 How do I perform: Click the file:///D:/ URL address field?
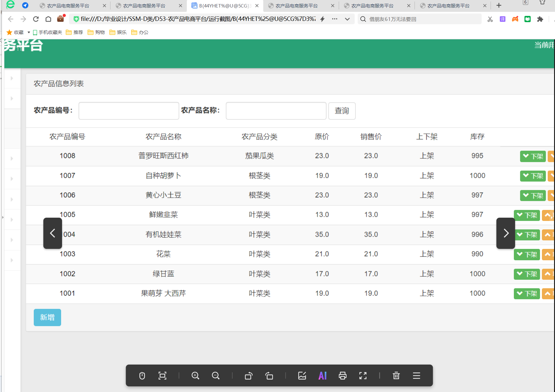pos(198,19)
